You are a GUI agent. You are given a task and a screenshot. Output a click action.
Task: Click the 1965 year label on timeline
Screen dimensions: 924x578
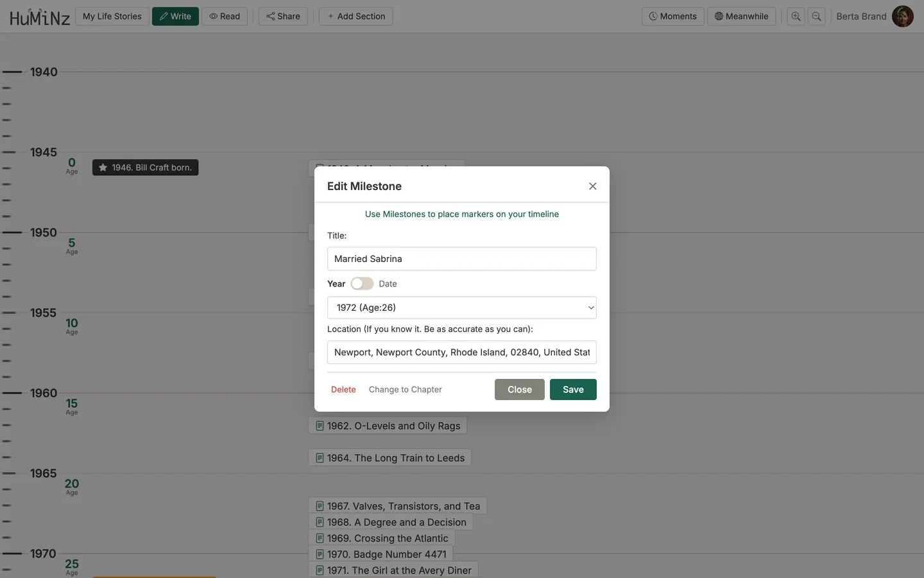pyautogui.click(x=44, y=473)
